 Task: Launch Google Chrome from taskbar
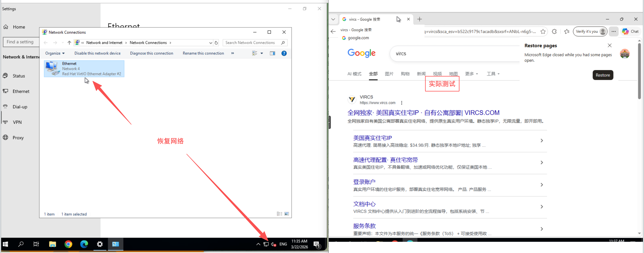click(x=68, y=244)
